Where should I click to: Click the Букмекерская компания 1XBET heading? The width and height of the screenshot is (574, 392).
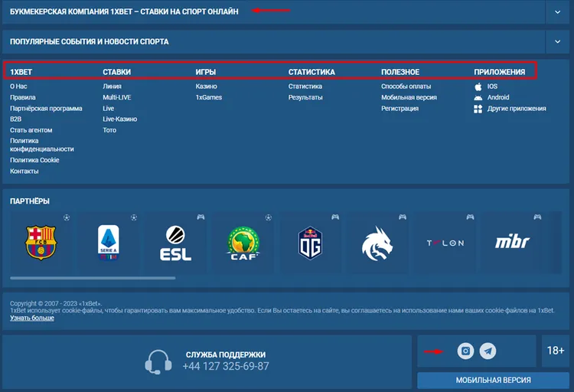tap(124, 11)
